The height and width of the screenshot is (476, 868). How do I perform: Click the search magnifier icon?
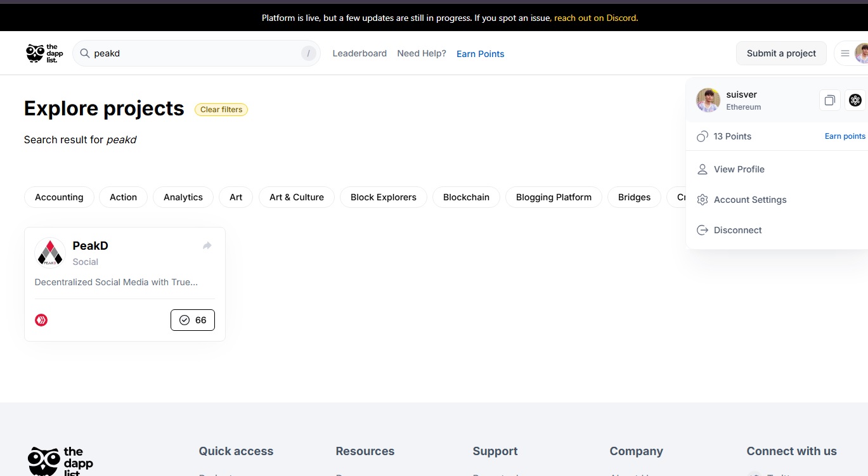point(84,53)
